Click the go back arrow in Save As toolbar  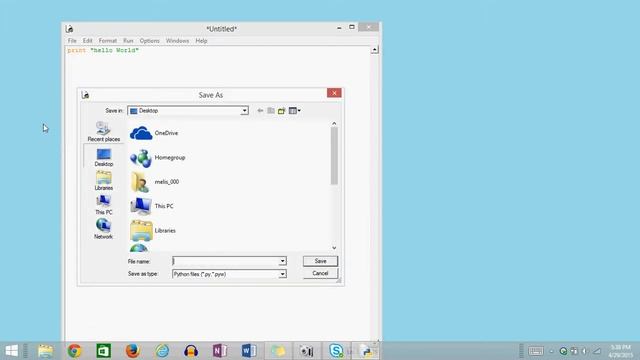[260, 111]
